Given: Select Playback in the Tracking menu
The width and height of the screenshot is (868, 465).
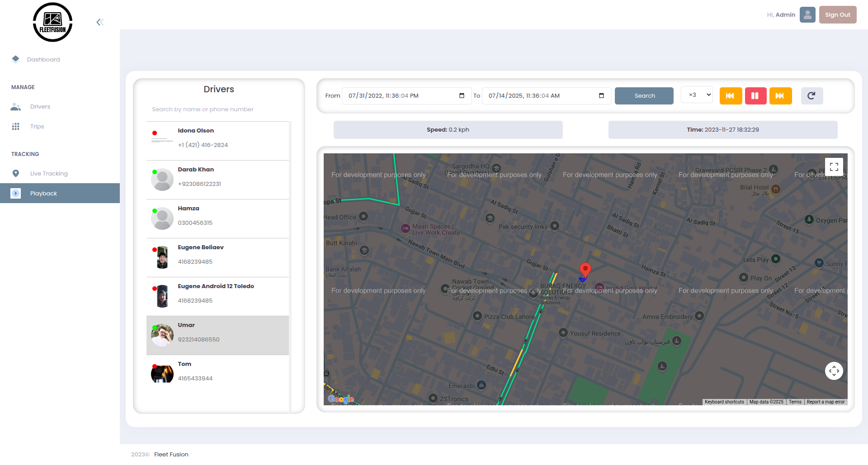Looking at the screenshot, I should [x=43, y=193].
